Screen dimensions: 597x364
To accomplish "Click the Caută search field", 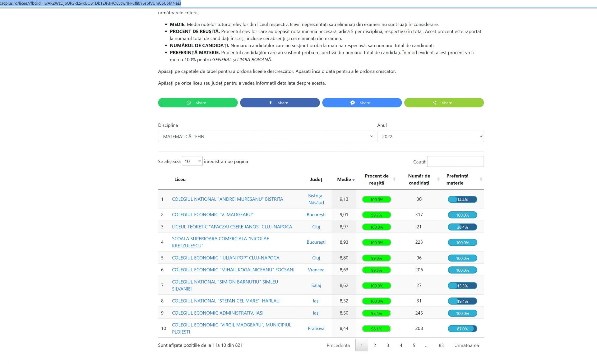I will pos(455,161).
